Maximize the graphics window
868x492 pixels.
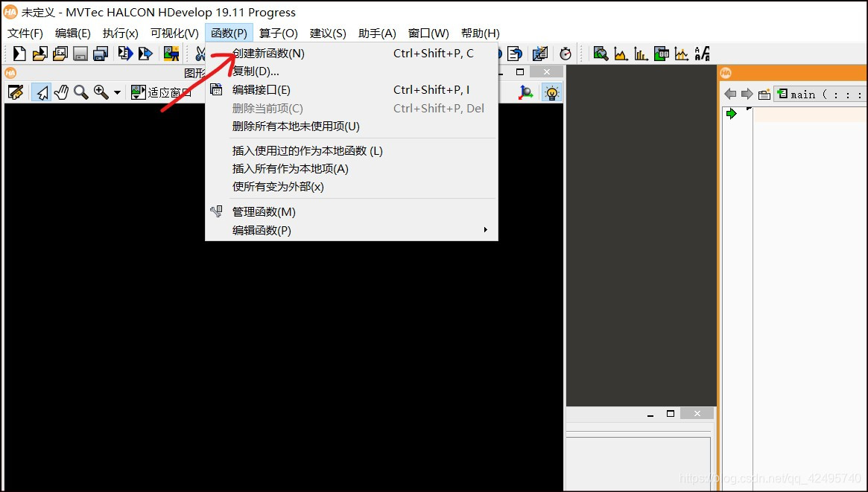click(520, 72)
